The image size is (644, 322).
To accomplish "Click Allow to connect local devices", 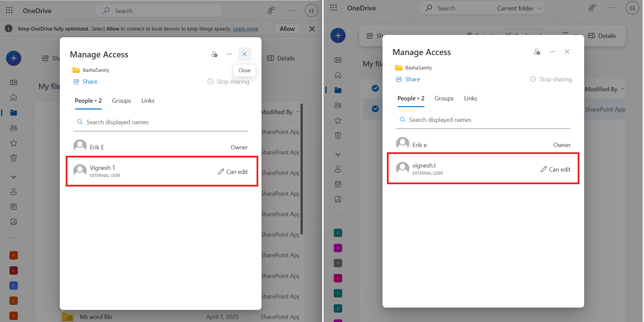I will pos(287,29).
